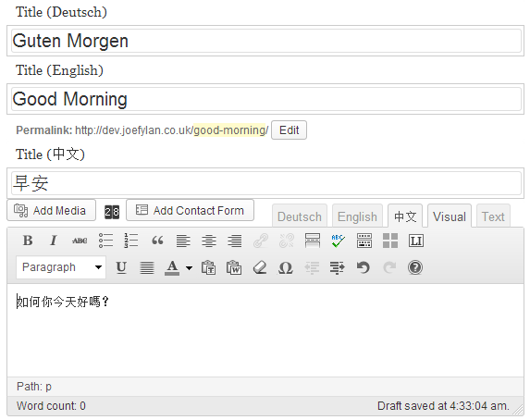Open the text color picker arrow
Image resolution: width=530 pixels, height=420 pixels.
190,268
